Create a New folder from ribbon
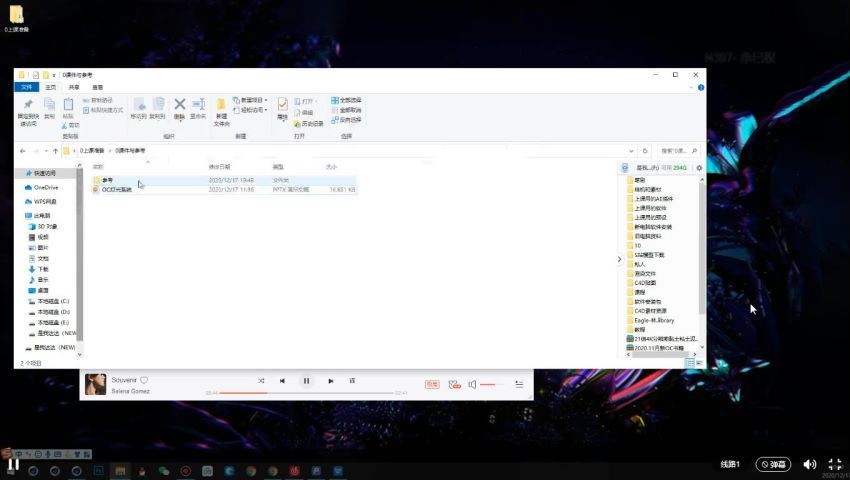 [x=221, y=112]
